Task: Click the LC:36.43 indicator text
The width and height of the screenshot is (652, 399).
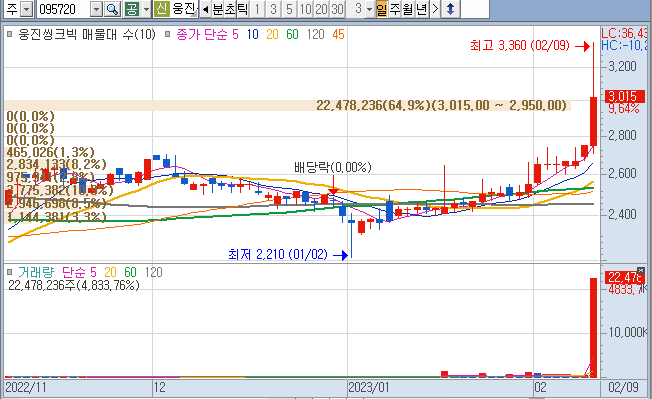Action: click(x=624, y=33)
